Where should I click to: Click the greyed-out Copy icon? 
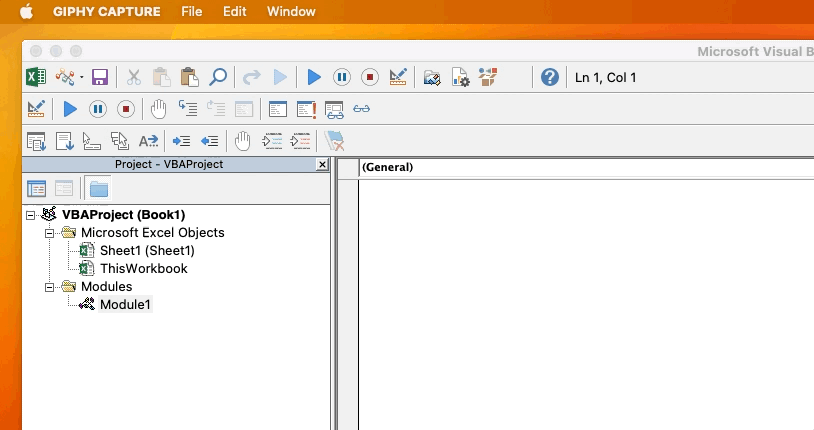click(x=161, y=77)
